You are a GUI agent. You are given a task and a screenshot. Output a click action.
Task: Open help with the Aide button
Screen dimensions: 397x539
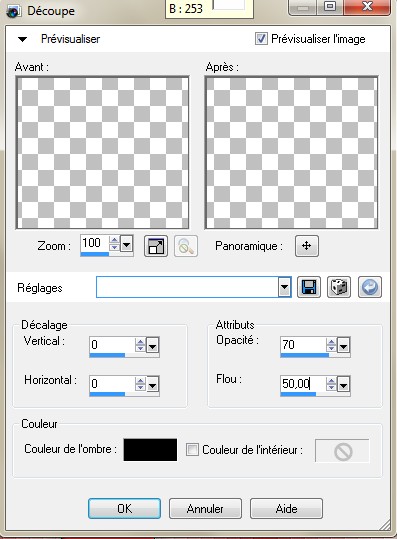(286, 508)
